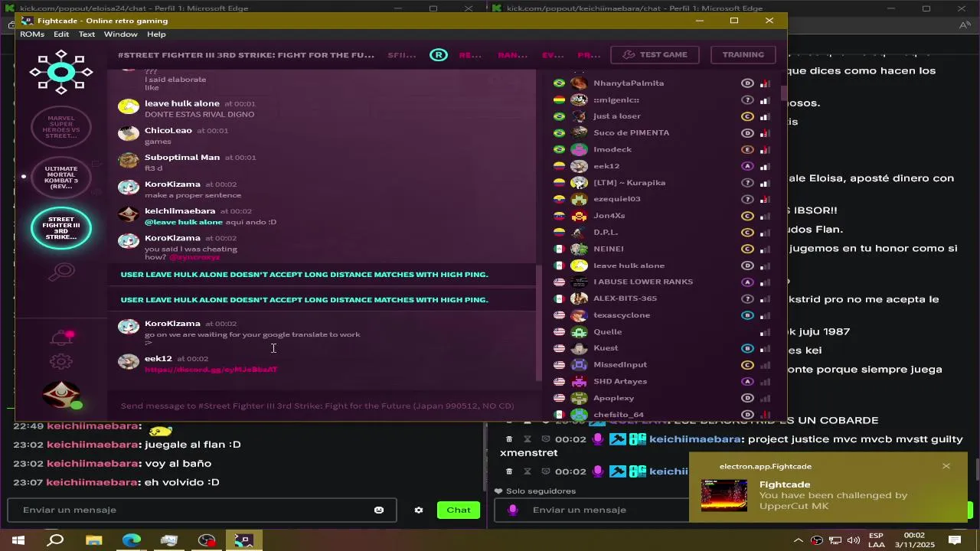Viewport: 980px width, 551px height.
Task: Open the ROMs menu
Action: click(32, 34)
